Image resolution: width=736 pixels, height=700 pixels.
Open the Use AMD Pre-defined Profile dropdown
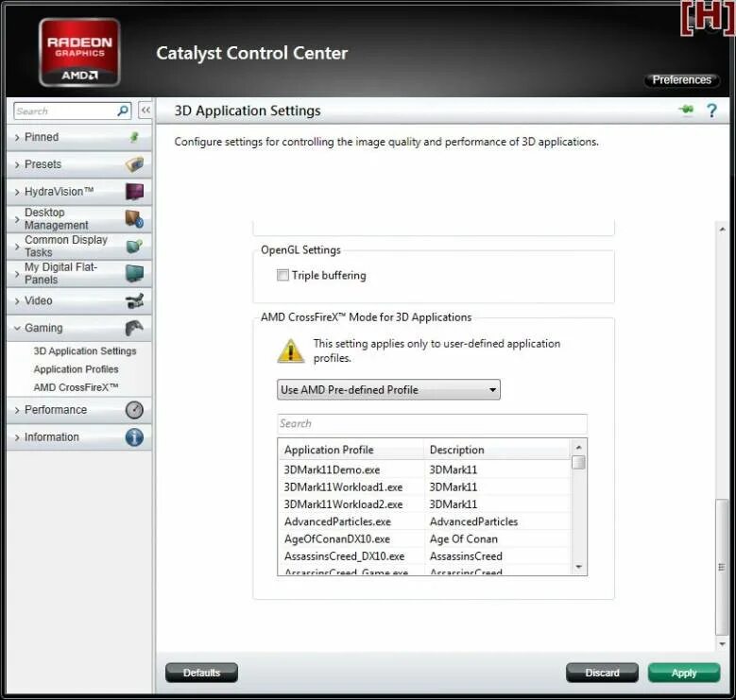pyautogui.click(x=388, y=389)
